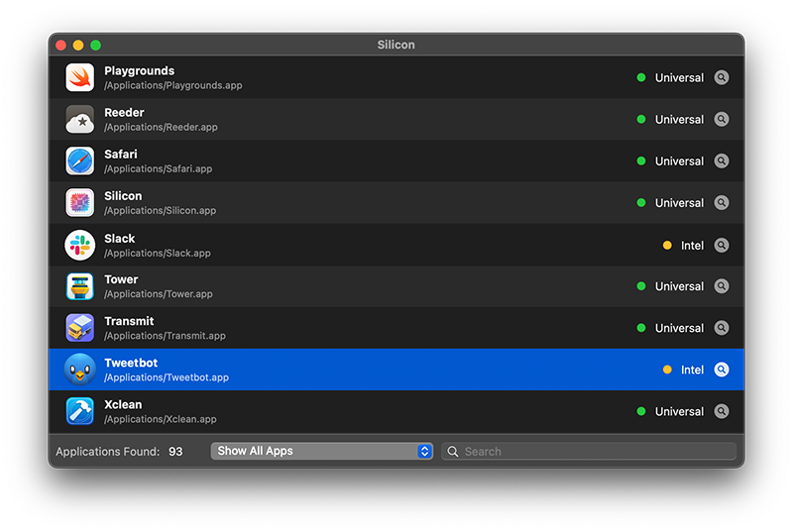
Task: Select the Tower app name
Action: (121, 279)
